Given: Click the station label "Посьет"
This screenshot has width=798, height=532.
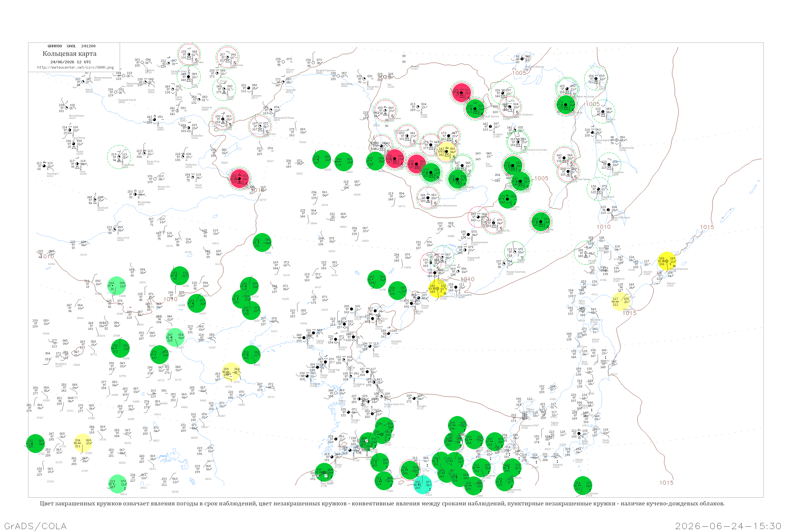Looking at the screenshot, I should pyautogui.click(x=425, y=306).
